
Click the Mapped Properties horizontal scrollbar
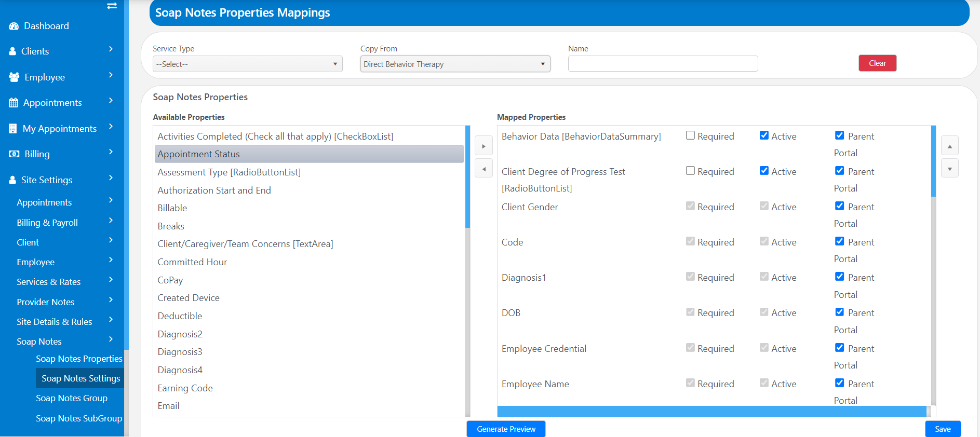(x=711, y=411)
